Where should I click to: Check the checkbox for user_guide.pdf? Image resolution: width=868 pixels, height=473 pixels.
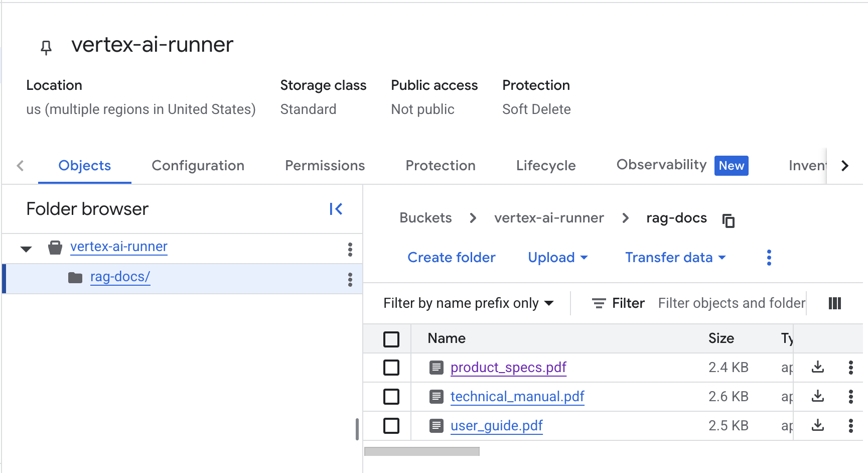pyautogui.click(x=391, y=426)
